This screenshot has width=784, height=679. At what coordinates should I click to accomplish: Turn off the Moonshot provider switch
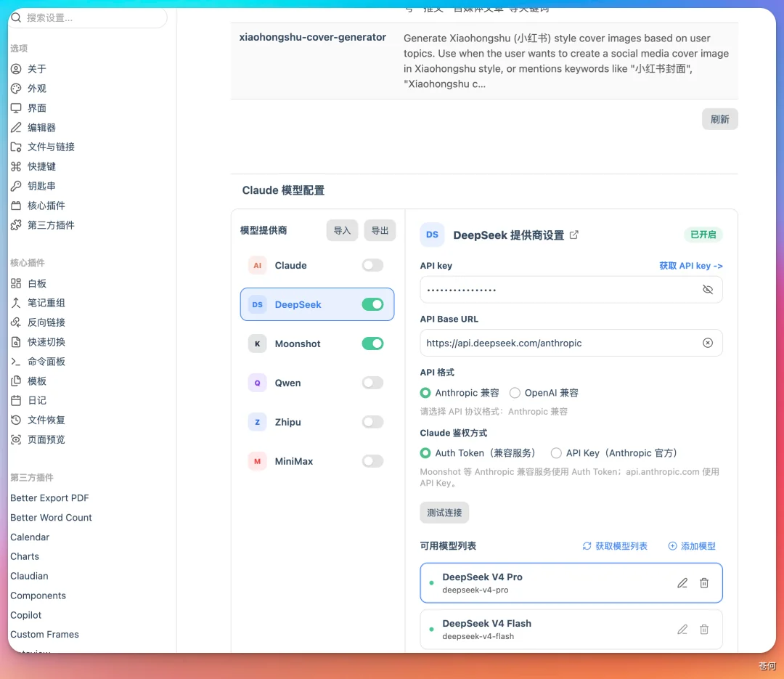tap(372, 343)
